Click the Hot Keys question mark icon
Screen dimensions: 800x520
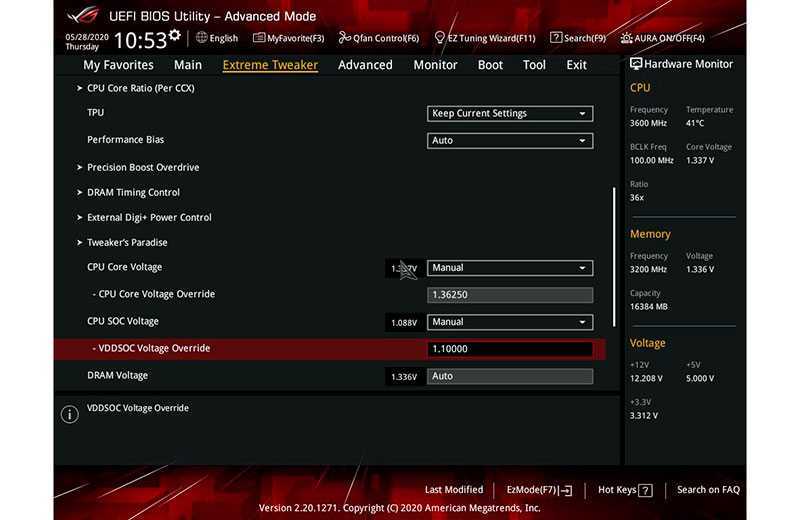[645, 491]
